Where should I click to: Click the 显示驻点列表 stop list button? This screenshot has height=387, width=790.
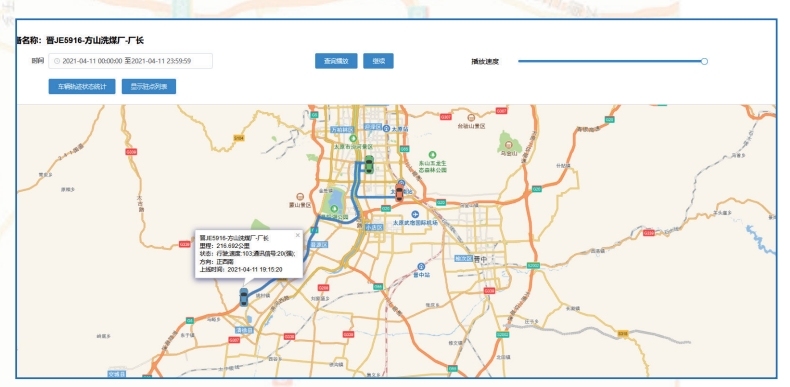click(149, 87)
